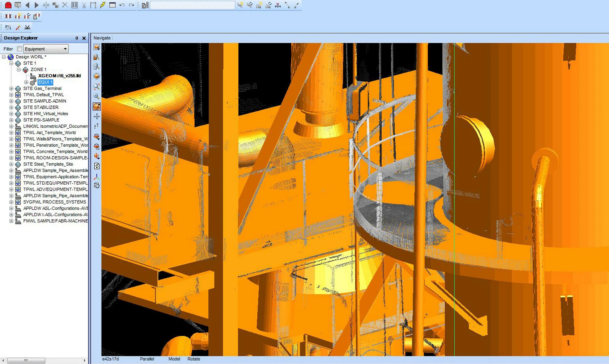Click the red dome icon in the top toolbar
The image size is (609, 364).
8,5
